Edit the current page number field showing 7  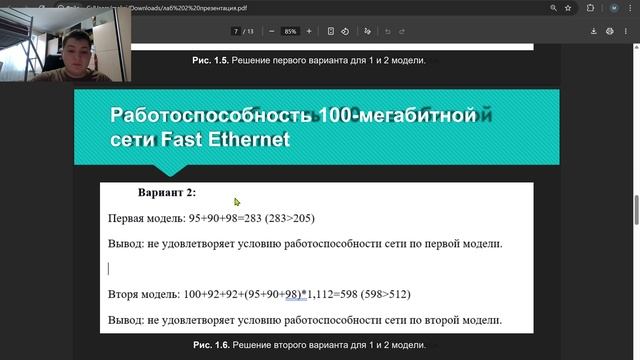236,31
